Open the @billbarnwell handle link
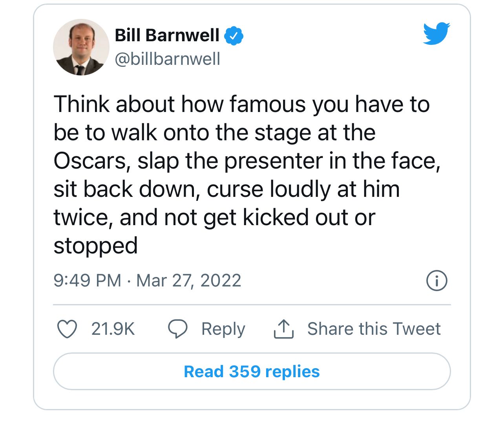The width and height of the screenshot is (504, 422). point(167,59)
